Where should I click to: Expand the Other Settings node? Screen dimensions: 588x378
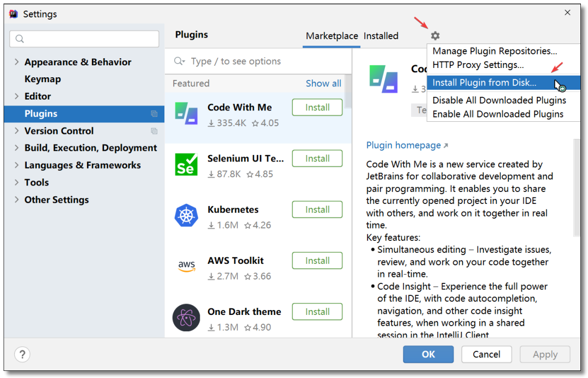[16, 200]
